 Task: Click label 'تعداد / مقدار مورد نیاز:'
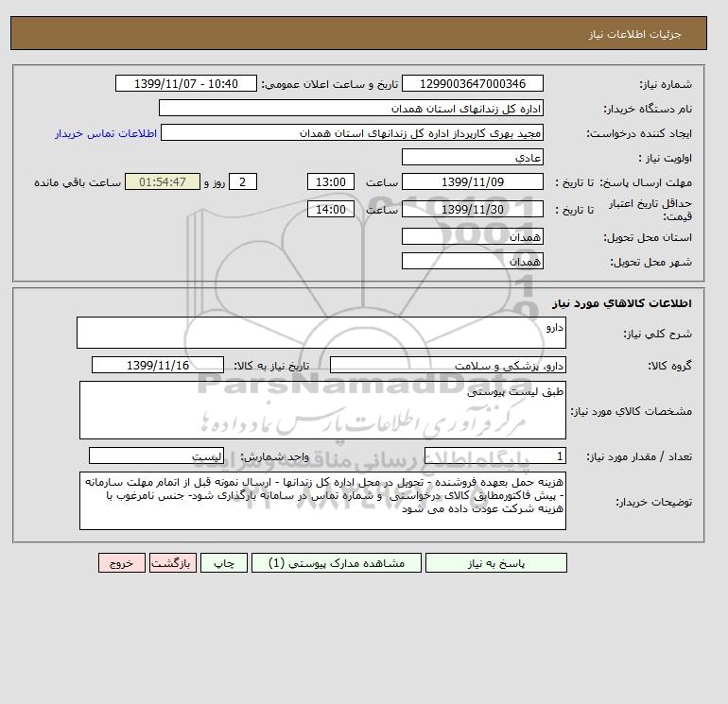(639, 456)
